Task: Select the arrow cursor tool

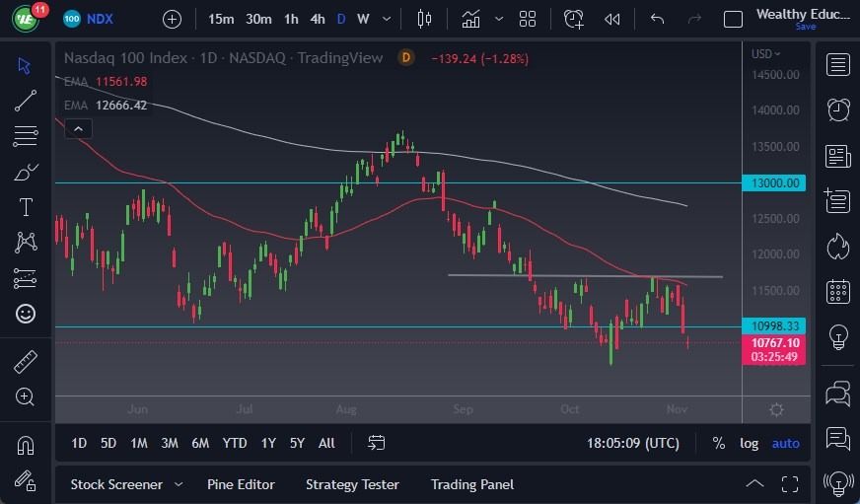Action: pos(24,66)
